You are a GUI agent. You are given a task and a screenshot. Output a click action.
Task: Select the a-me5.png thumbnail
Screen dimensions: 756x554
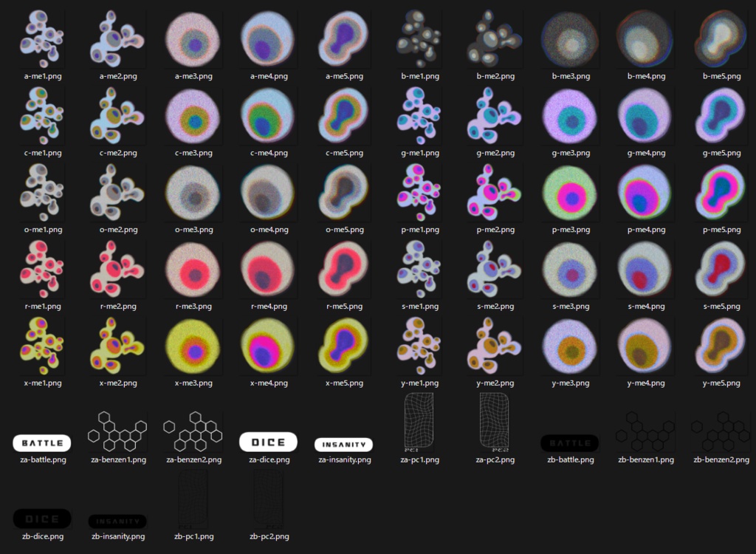(x=344, y=39)
